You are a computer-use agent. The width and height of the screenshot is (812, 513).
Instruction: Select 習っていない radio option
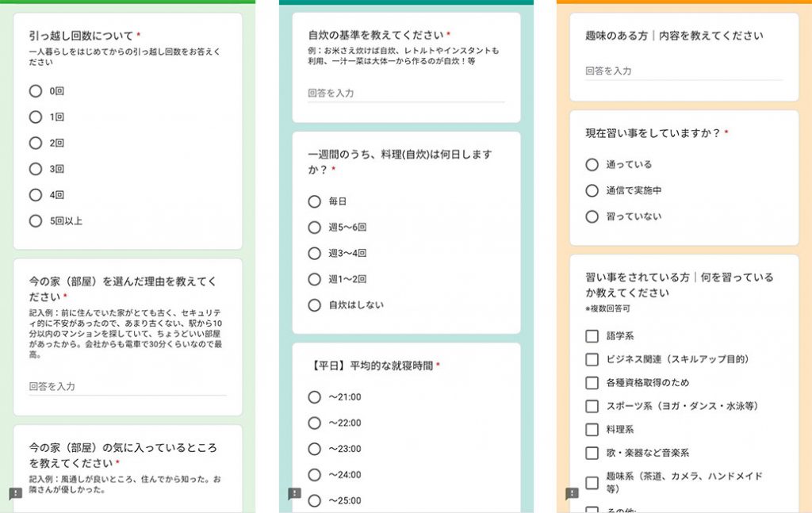pyautogui.click(x=592, y=216)
